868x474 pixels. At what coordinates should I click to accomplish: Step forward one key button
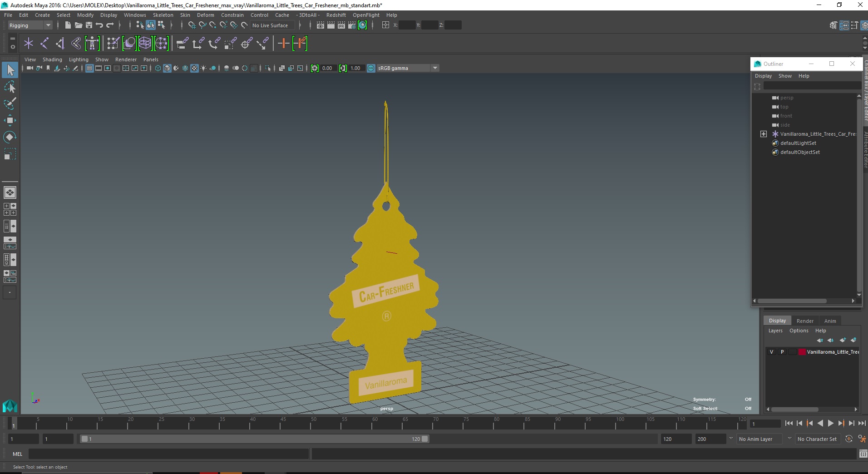[x=841, y=423]
